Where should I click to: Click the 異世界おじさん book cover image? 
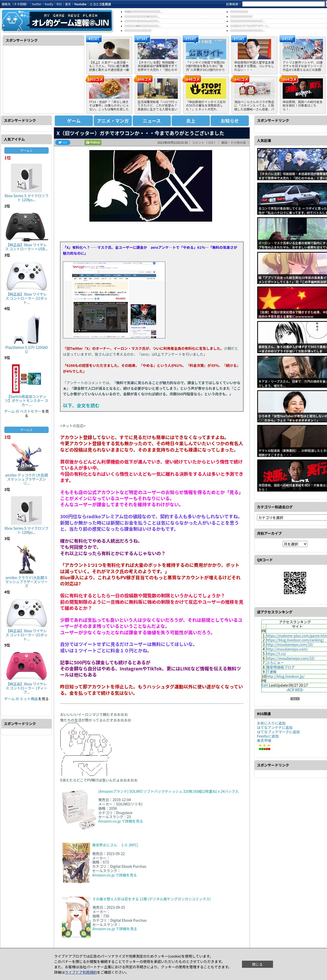click(76, 862)
